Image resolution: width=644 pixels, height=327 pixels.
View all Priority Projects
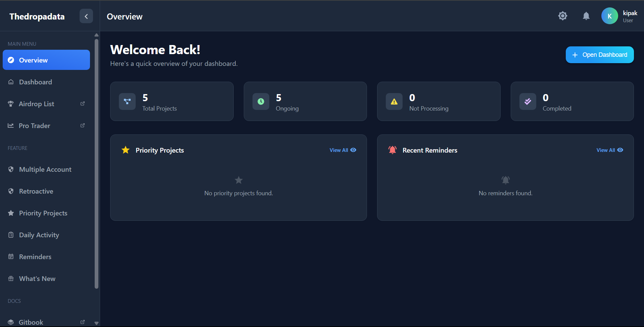(x=342, y=150)
